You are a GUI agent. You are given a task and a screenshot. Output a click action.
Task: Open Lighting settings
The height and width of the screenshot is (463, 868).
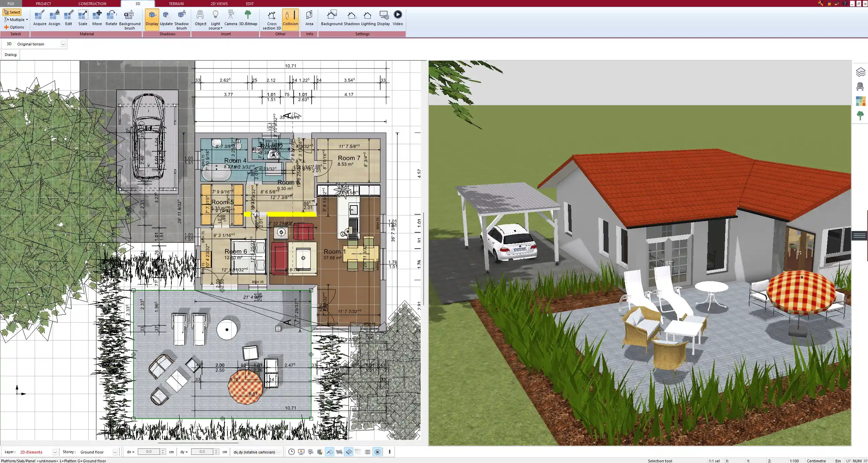(368, 18)
